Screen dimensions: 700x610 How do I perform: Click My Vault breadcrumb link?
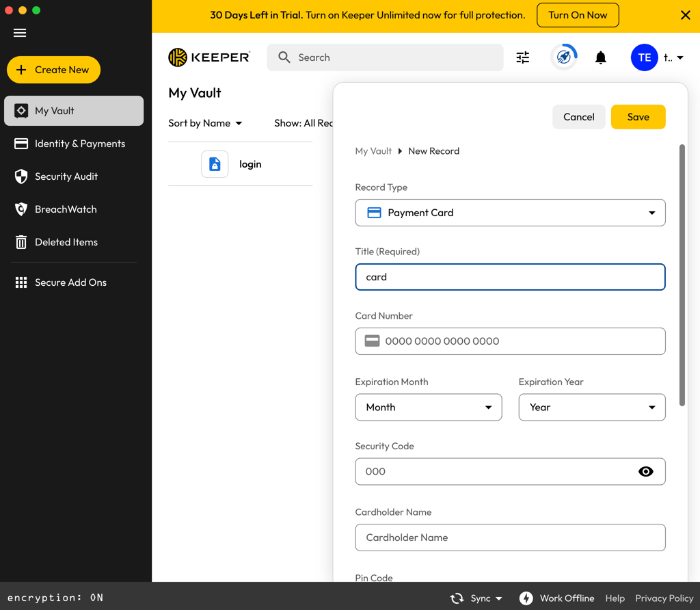pyautogui.click(x=373, y=151)
